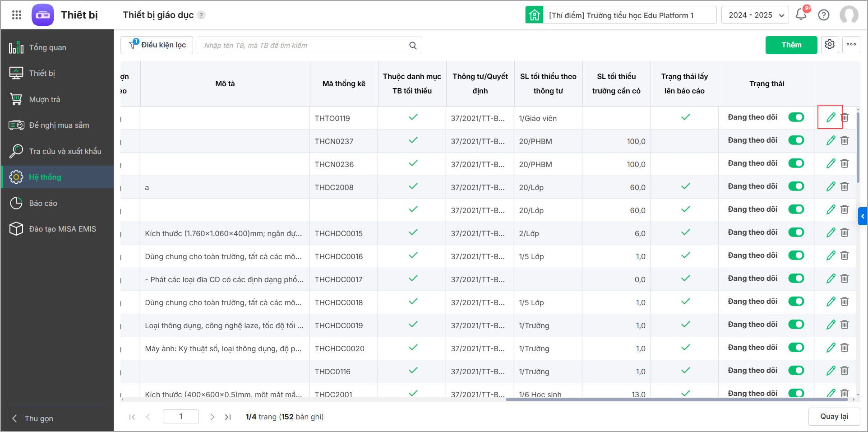Open the 2024 - 2025 school year dropdown

tap(755, 15)
